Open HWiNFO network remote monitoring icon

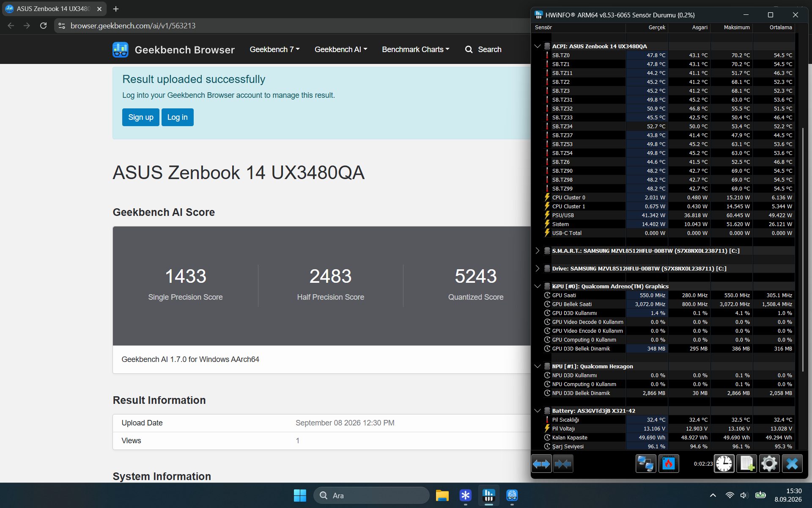tap(646, 464)
